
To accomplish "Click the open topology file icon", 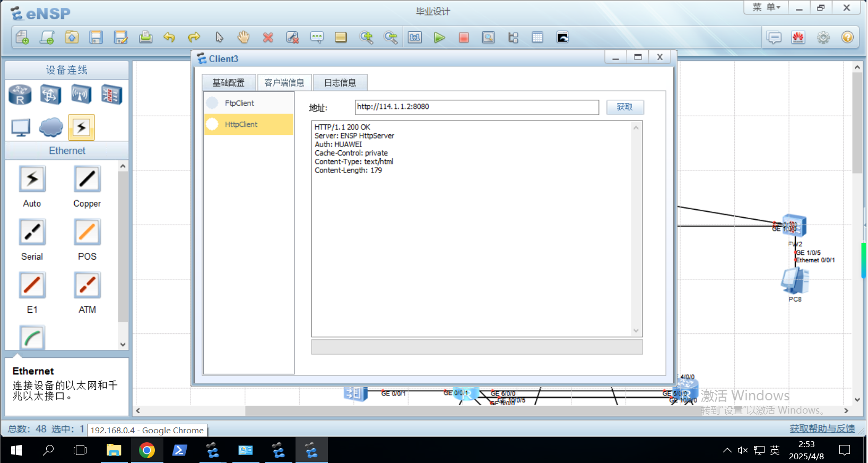I will point(72,37).
